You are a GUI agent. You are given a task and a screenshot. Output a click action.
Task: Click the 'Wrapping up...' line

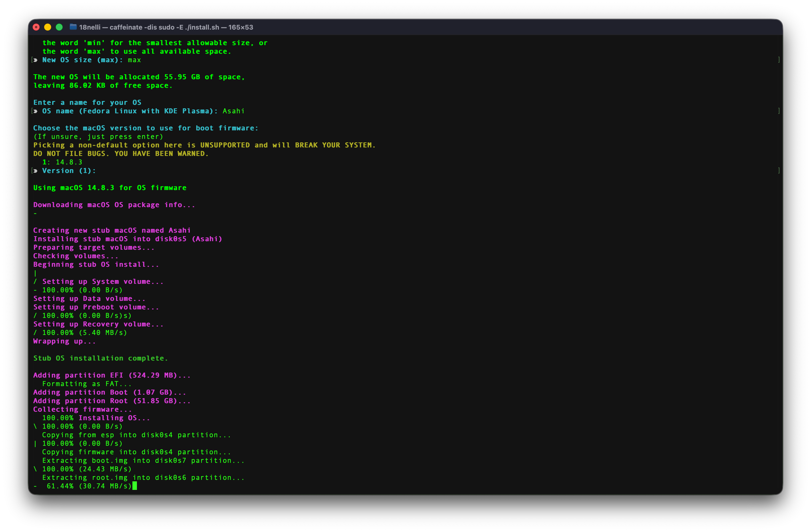(64, 341)
